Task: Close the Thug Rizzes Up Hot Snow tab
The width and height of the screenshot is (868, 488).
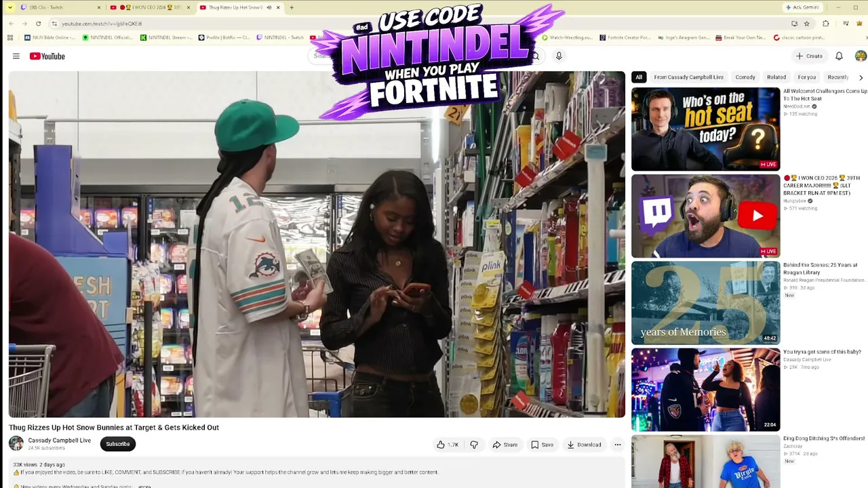Action: click(x=279, y=7)
